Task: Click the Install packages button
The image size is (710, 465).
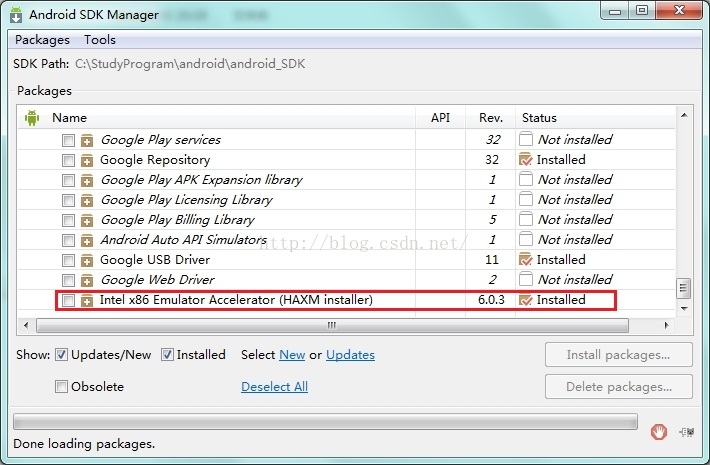Action: pyautogui.click(x=619, y=355)
